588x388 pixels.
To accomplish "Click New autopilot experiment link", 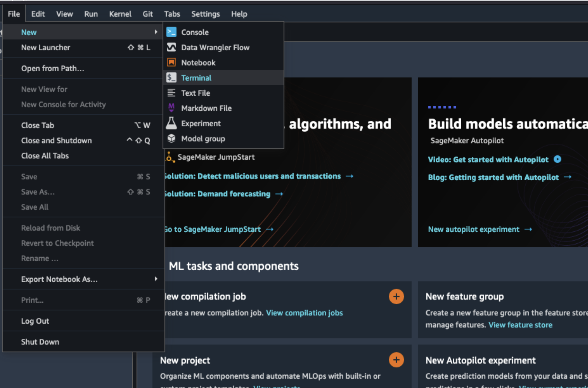I will [474, 229].
